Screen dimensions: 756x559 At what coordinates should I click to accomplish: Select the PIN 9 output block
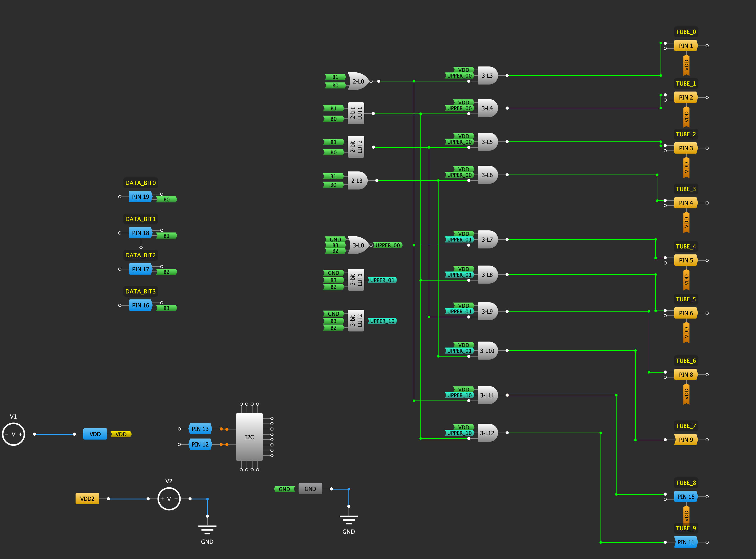pos(686,440)
